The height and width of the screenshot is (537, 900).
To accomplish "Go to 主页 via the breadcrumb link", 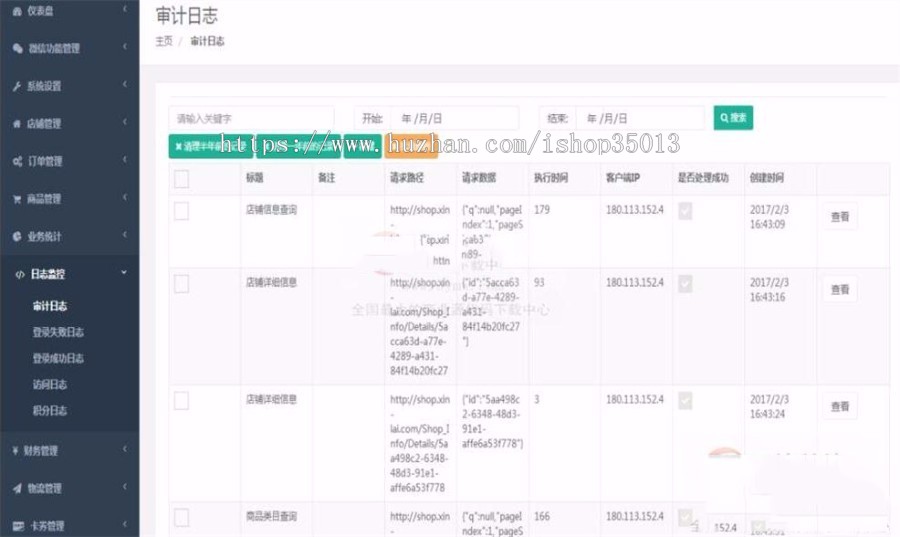I will point(164,41).
